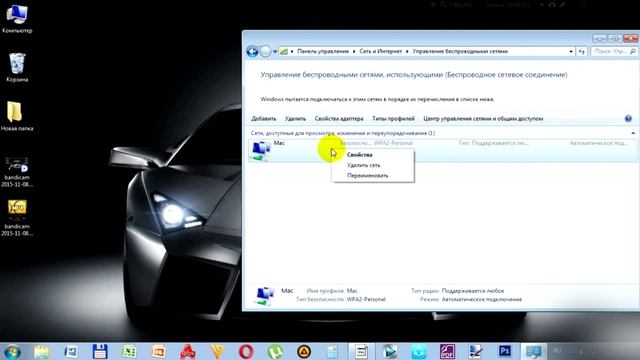Viewport: 640px width, 360px height.
Task: Click Панель управления breadcrumb
Action: pyautogui.click(x=323, y=51)
